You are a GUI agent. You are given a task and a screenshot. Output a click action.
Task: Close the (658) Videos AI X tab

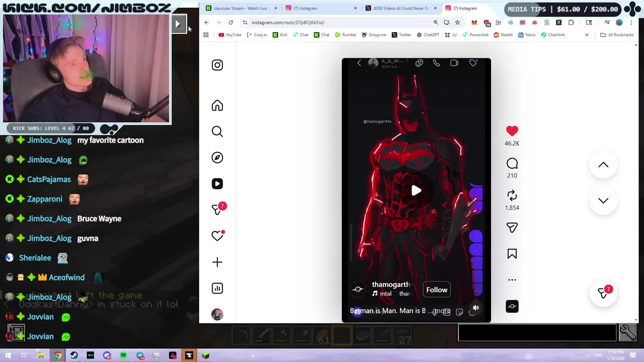(435, 8)
